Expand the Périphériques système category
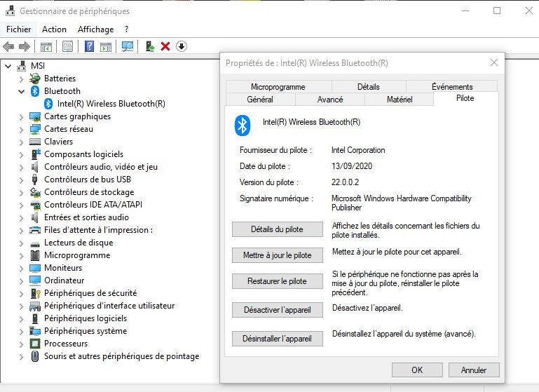The image size is (539, 392). pyautogui.click(x=21, y=332)
